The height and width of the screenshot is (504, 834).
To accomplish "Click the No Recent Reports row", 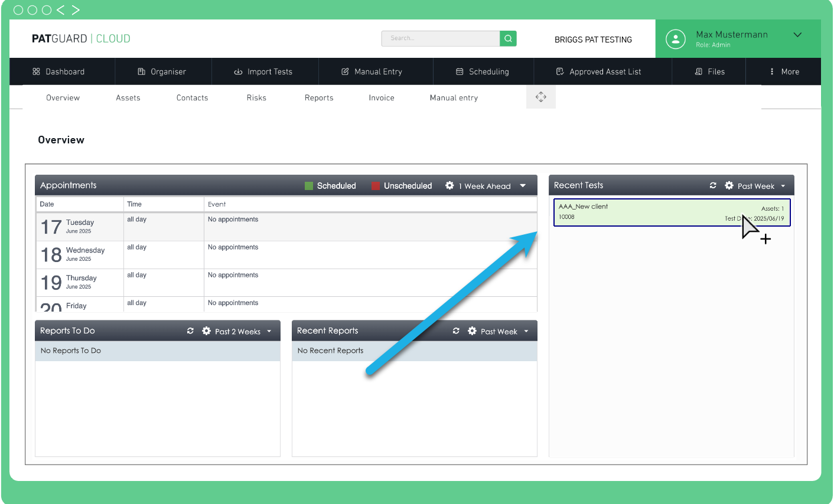I will [x=415, y=351].
